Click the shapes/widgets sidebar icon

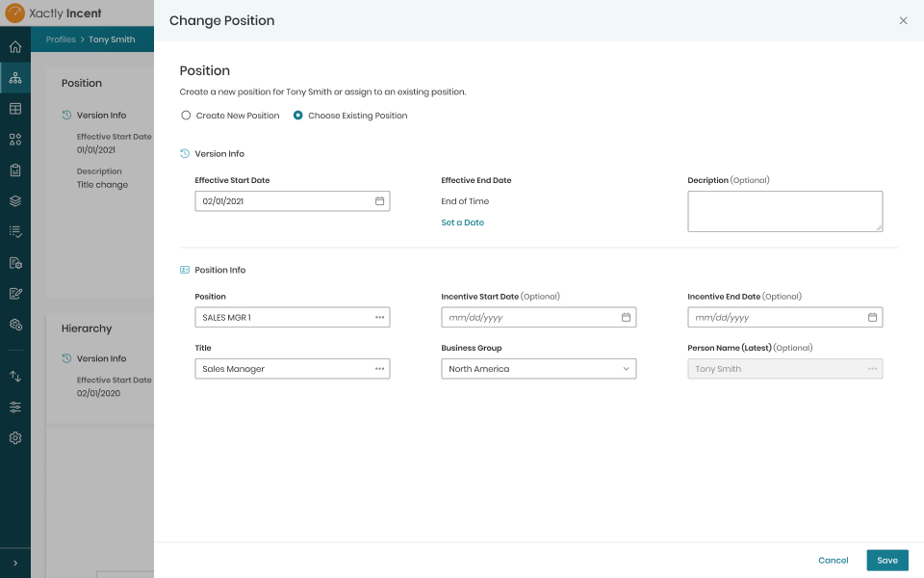pos(15,139)
